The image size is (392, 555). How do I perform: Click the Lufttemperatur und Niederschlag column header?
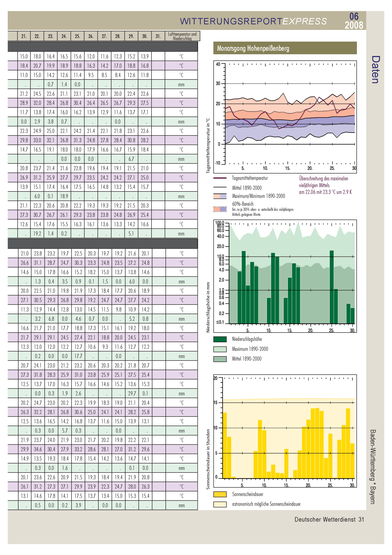(182, 36)
